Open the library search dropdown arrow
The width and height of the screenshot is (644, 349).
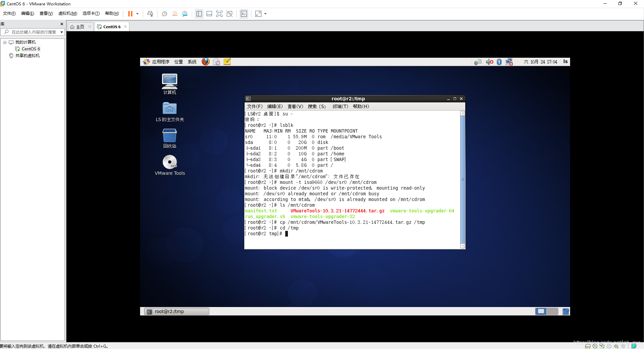(61, 32)
